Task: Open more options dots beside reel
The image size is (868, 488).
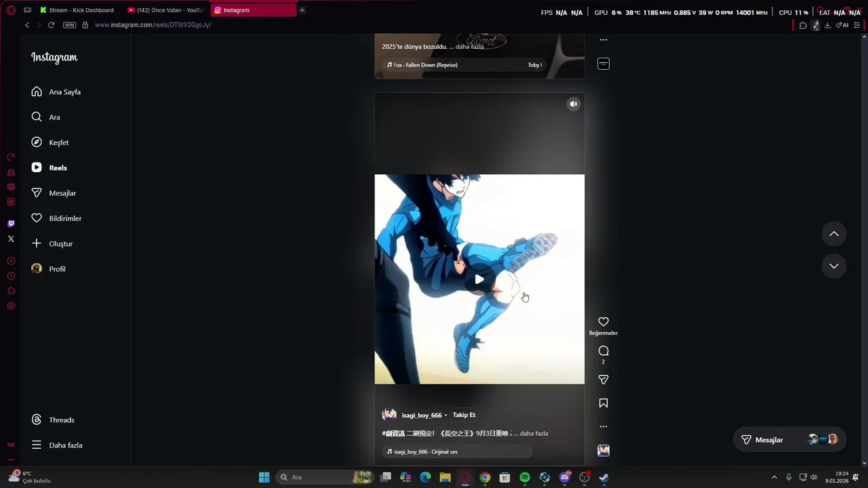Action: tap(604, 426)
